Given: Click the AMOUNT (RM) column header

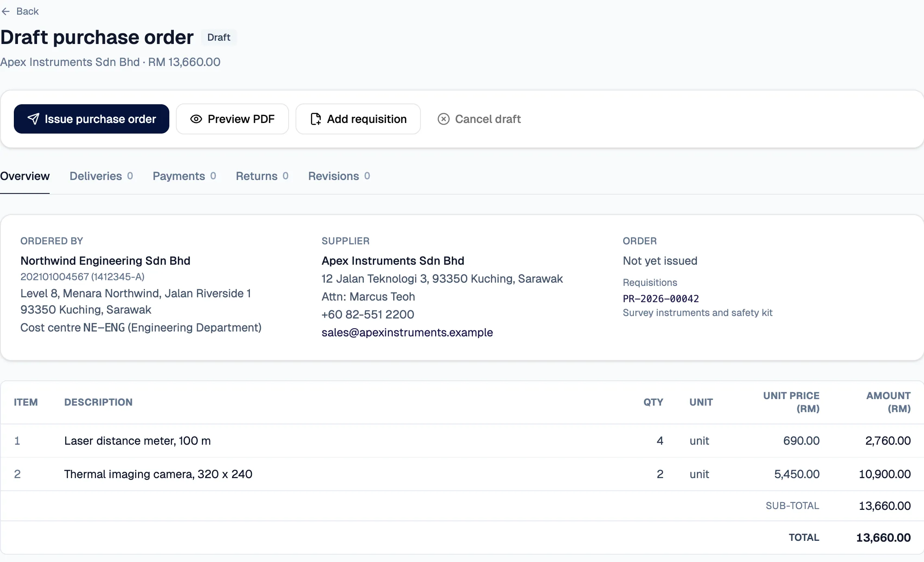Looking at the screenshot, I should (888, 402).
